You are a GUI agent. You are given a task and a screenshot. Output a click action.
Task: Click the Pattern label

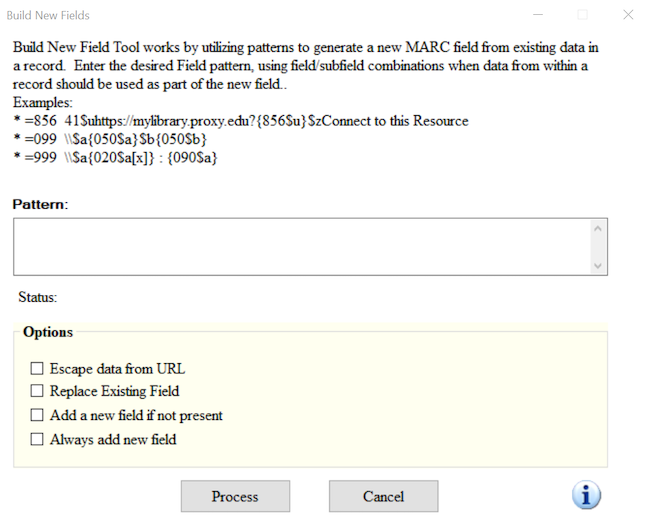(40, 204)
